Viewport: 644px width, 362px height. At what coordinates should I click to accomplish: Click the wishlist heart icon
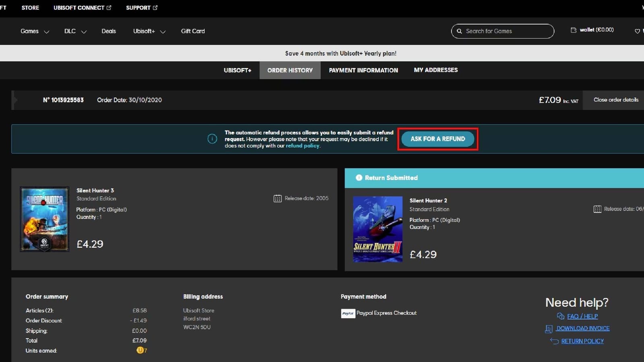click(x=637, y=31)
